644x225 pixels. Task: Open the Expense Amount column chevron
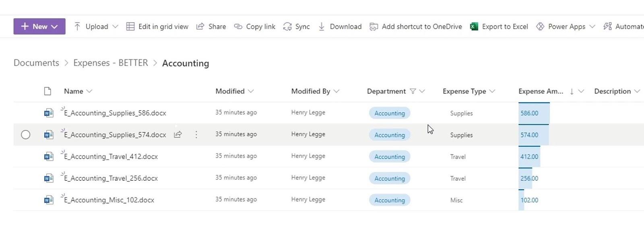coord(581,92)
